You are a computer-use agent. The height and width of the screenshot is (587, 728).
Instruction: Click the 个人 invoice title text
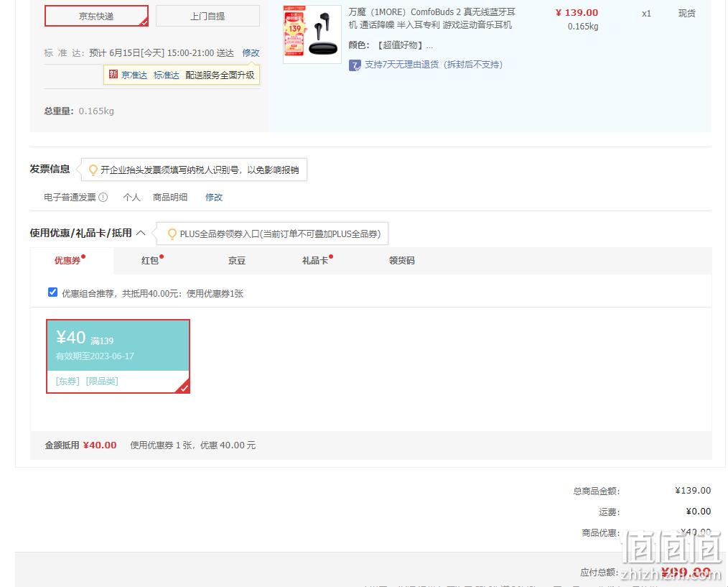coord(132,198)
